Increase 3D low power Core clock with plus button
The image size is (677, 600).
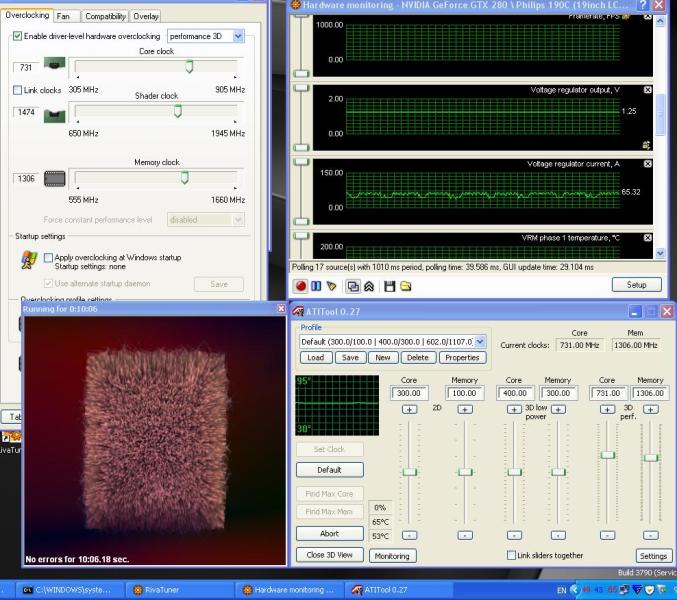tap(514, 409)
